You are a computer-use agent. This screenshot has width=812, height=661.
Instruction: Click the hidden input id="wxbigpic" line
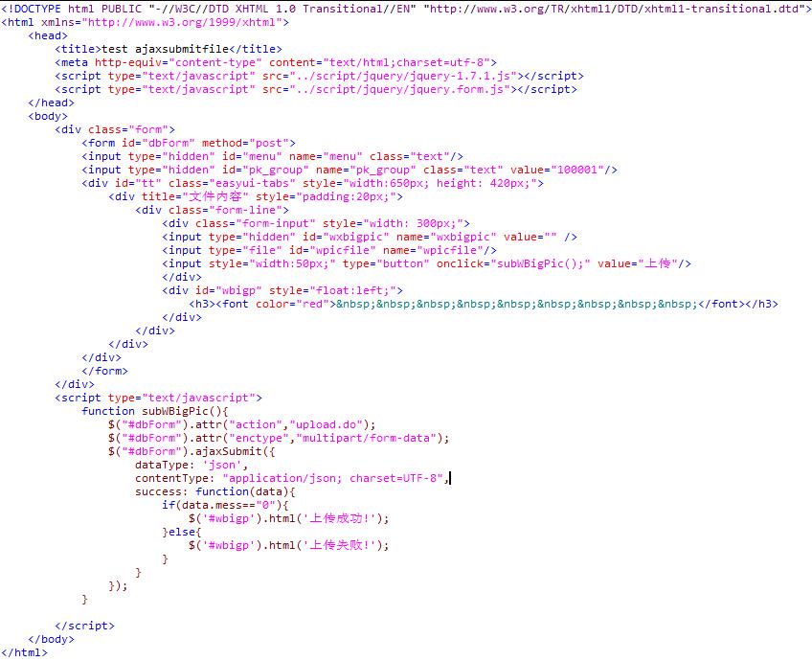click(x=370, y=238)
